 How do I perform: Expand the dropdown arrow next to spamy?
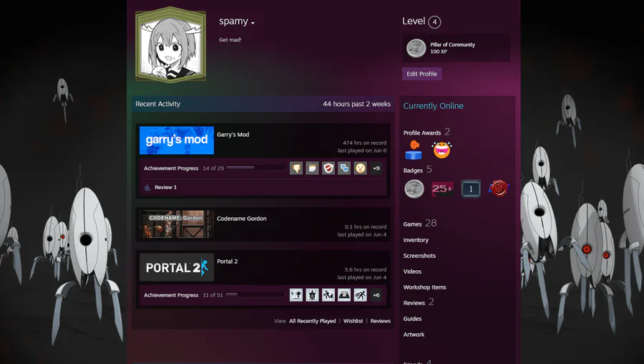click(x=253, y=23)
